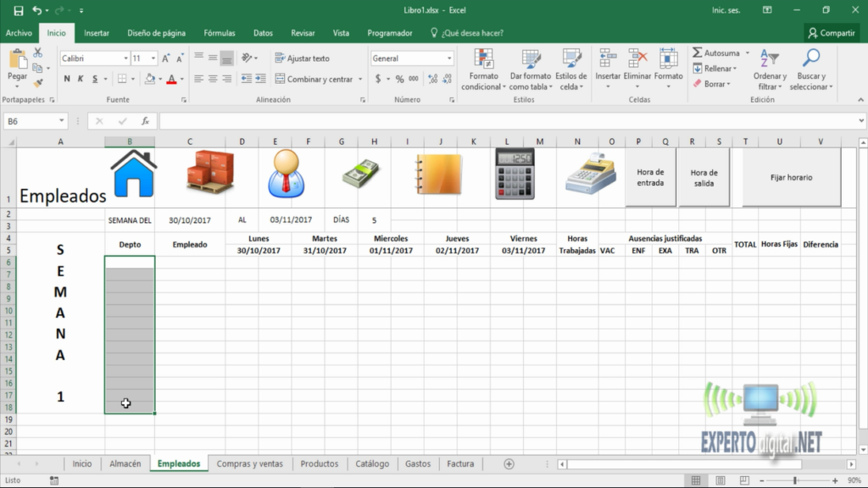Viewport: 868px width, 488px height.
Task: Open the General number format dropdown
Action: (411, 57)
